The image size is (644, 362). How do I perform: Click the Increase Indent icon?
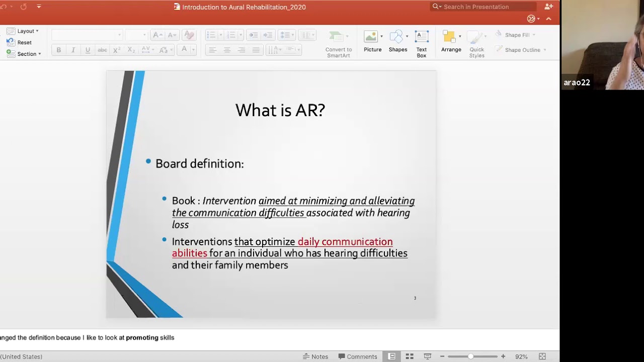tap(268, 35)
